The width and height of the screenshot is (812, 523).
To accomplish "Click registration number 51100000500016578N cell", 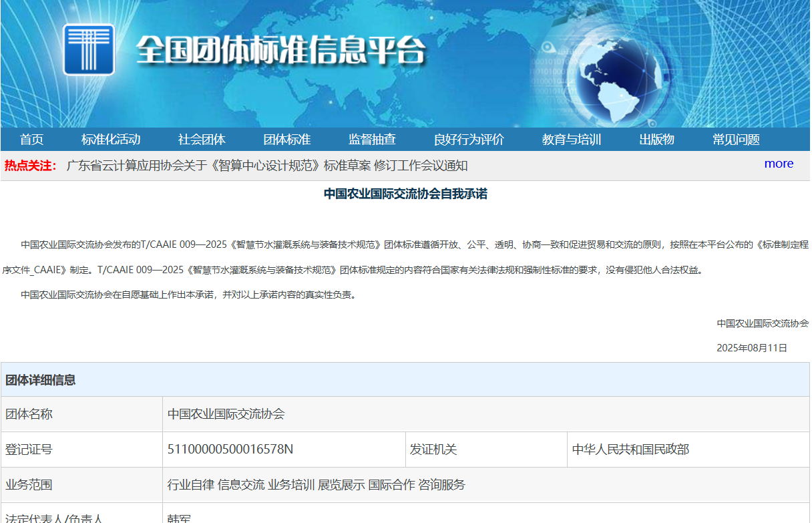I will pos(230,450).
